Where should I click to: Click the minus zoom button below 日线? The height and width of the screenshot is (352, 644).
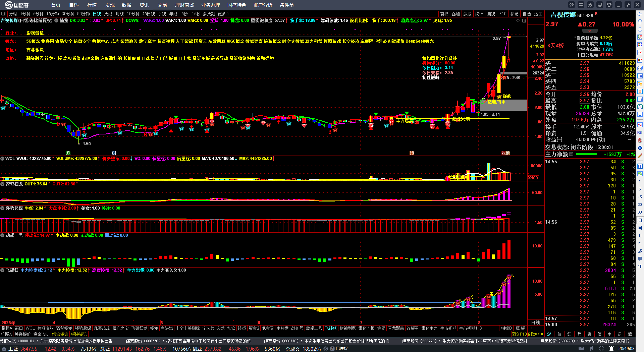tap(540, 328)
